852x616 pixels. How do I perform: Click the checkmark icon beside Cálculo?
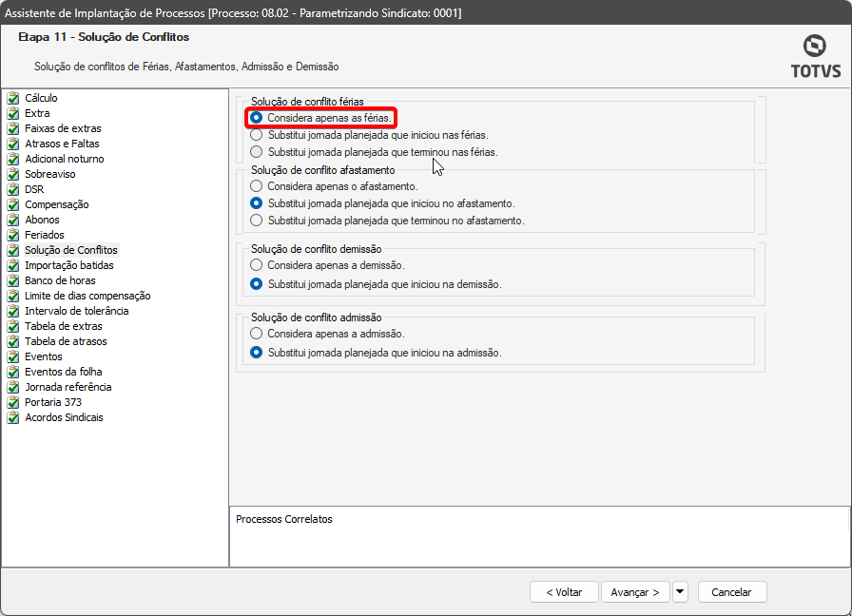13,98
